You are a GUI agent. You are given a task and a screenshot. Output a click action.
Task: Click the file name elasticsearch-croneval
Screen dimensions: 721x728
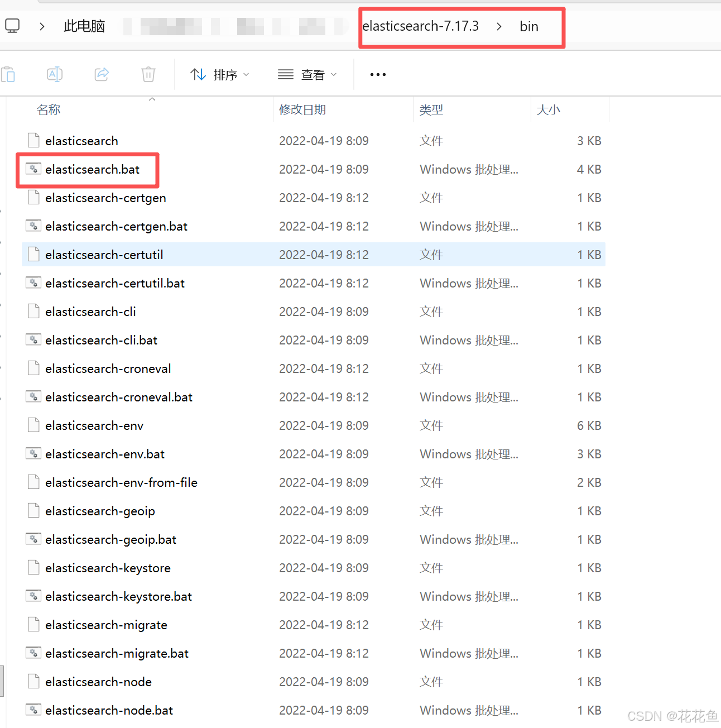pos(108,368)
